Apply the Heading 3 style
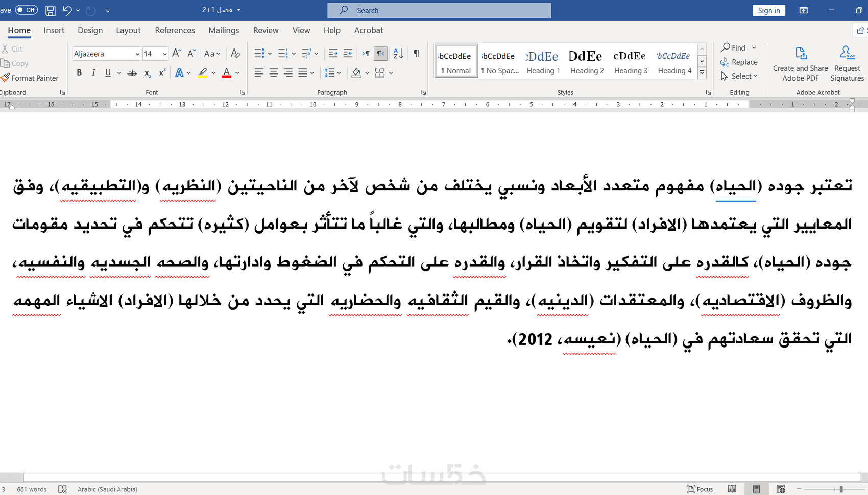The width and height of the screenshot is (868, 495). [631, 61]
